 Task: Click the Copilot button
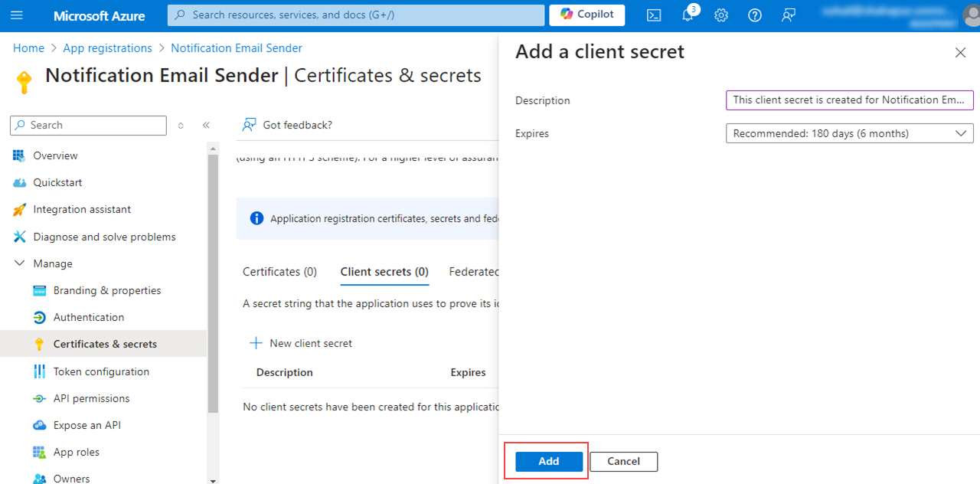coord(586,15)
